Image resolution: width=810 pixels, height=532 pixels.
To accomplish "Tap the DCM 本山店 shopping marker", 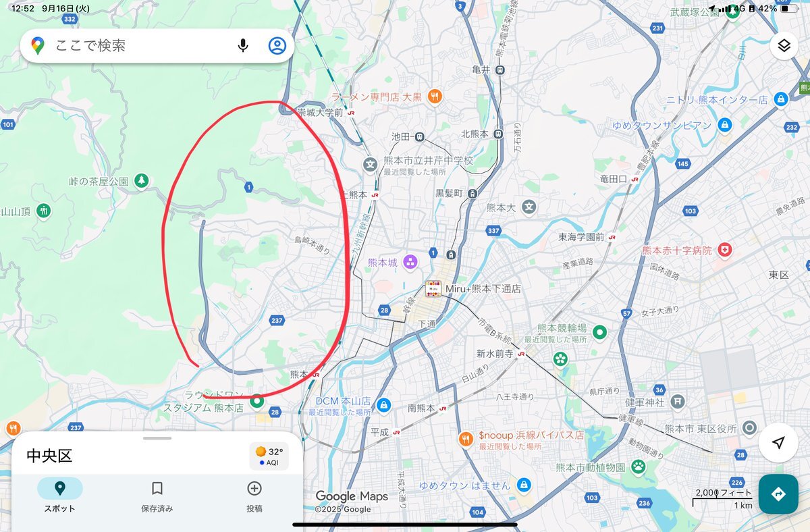I will pos(383,404).
